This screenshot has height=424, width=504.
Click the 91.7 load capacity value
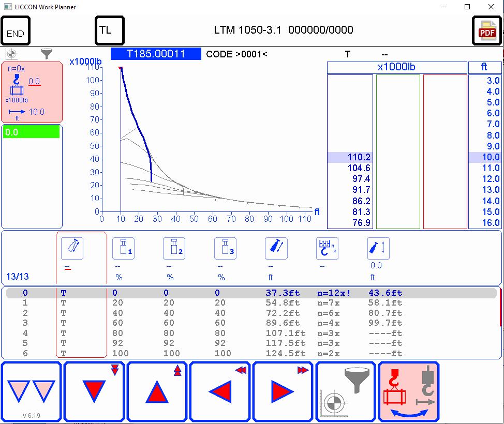click(x=361, y=190)
